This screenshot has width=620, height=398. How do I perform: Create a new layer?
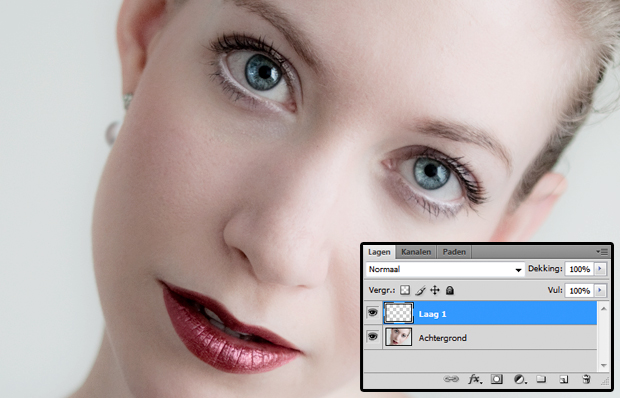564,380
